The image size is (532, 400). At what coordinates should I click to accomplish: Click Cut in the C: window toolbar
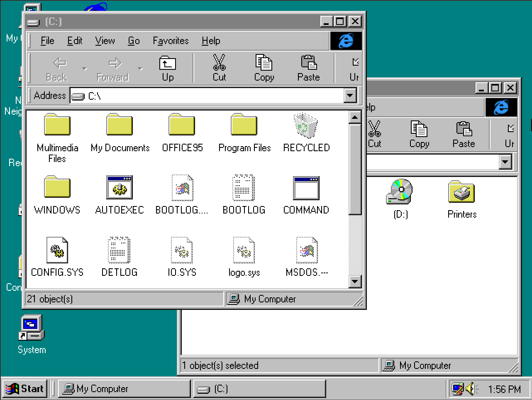[x=219, y=69]
